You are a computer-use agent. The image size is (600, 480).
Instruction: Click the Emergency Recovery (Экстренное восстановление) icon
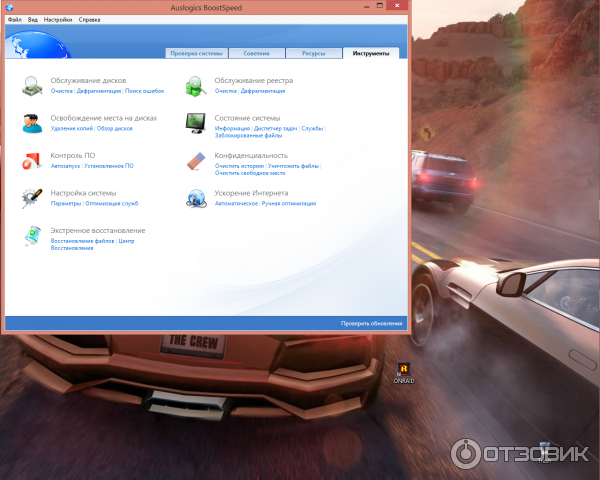pyautogui.click(x=32, y=236)
